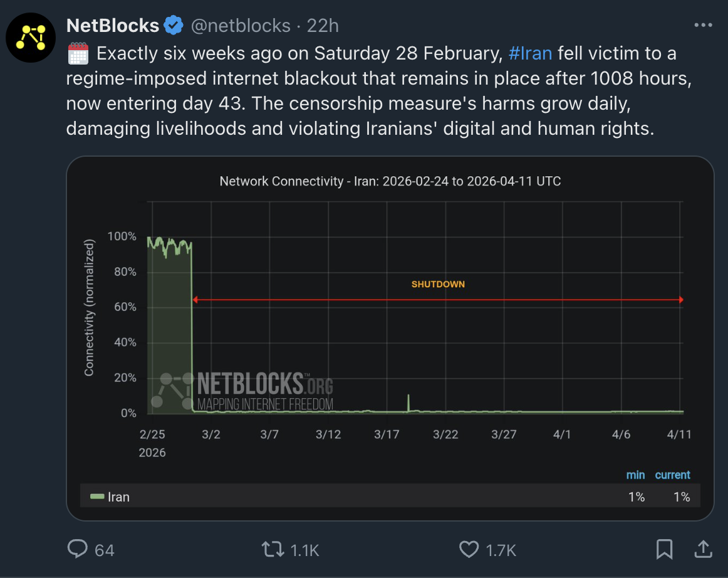Bookmark this post
The image size is (728, 578).
click(x=664, y=549)
